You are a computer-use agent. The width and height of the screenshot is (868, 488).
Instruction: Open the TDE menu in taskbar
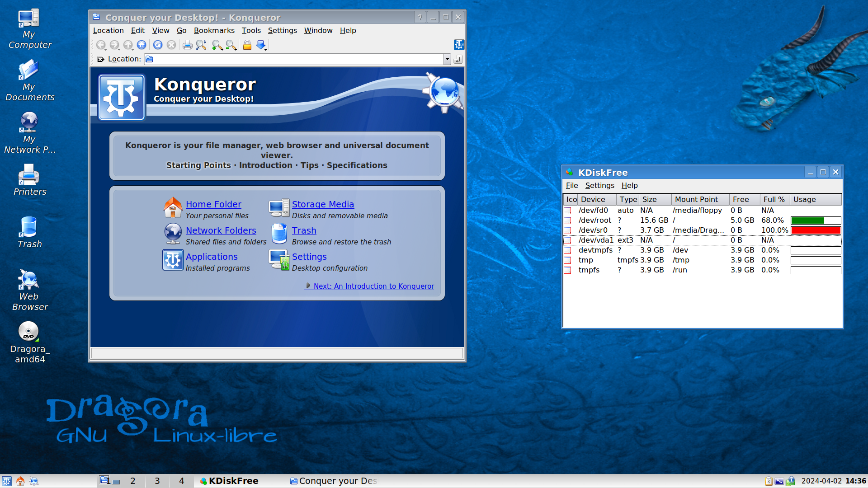click(6, 481)
